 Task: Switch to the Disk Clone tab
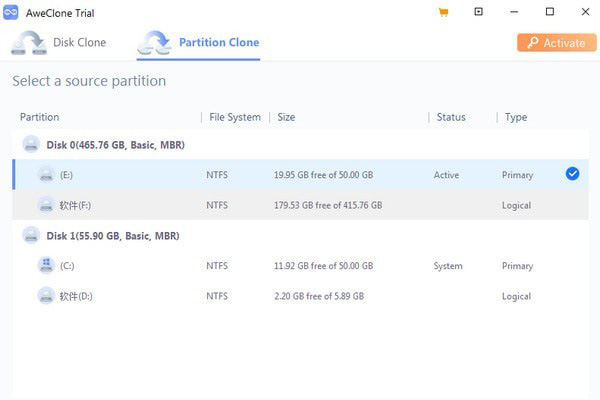click(x=59, y=43)
